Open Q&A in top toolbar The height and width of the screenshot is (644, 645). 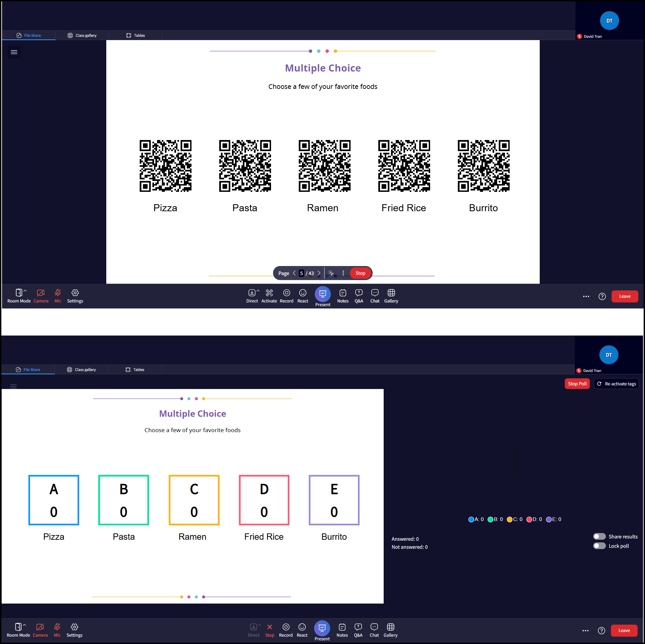[359, 296]
